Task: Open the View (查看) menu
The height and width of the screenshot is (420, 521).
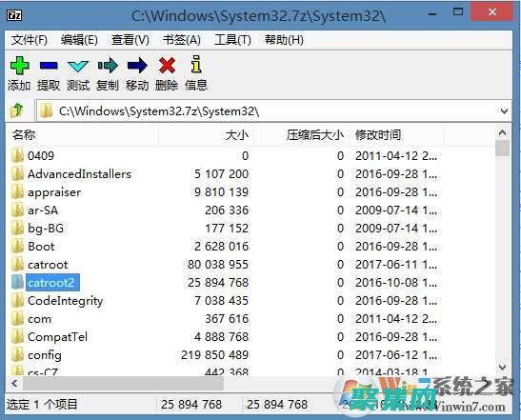Action: click(x=130, y=40)
